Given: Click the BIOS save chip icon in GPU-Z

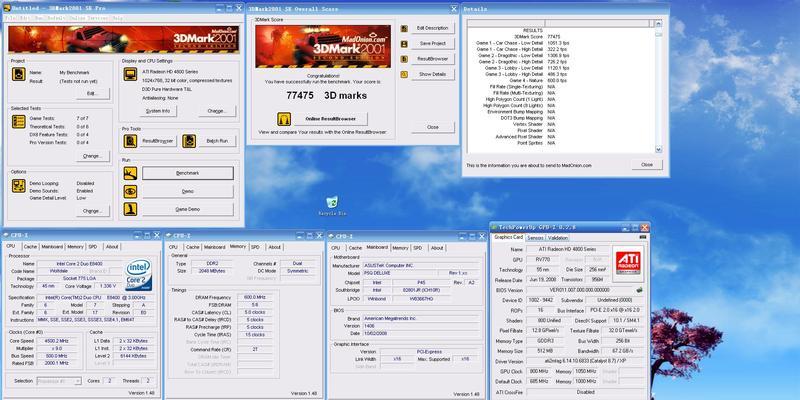Looking at the screenshot, I should (639, 290).
